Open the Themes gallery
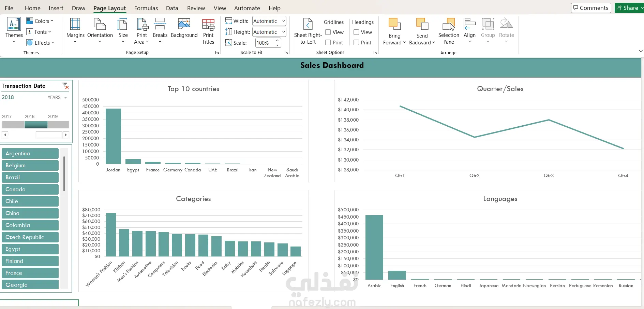This screenshot has height=309, width=644. (14, 31)
